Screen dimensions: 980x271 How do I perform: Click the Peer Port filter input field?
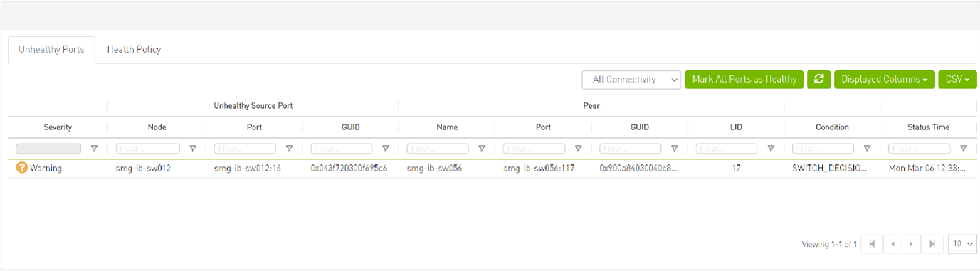point(534,149)
